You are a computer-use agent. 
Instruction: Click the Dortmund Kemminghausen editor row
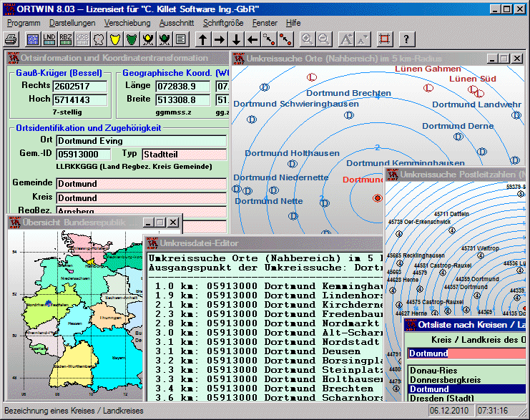[265, 286]
